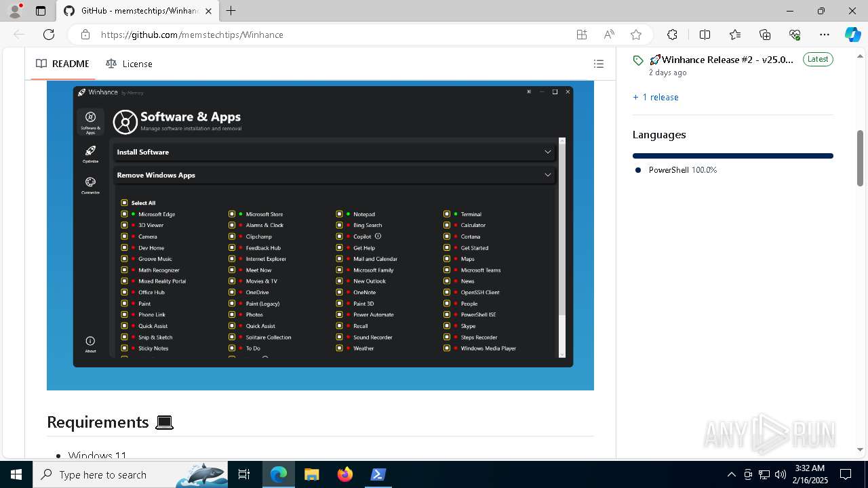Activate read aloud icon

[x=609, y=35]
